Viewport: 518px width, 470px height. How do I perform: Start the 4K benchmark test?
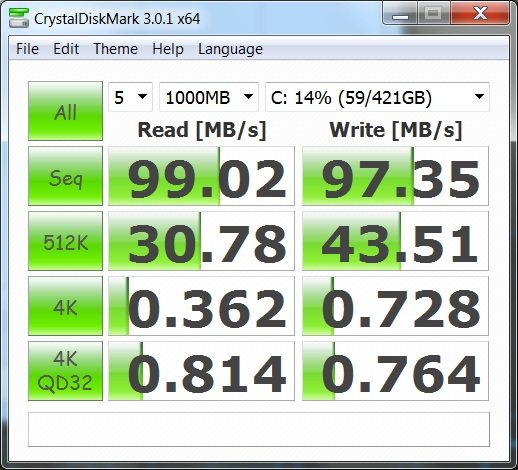(65, 306)
